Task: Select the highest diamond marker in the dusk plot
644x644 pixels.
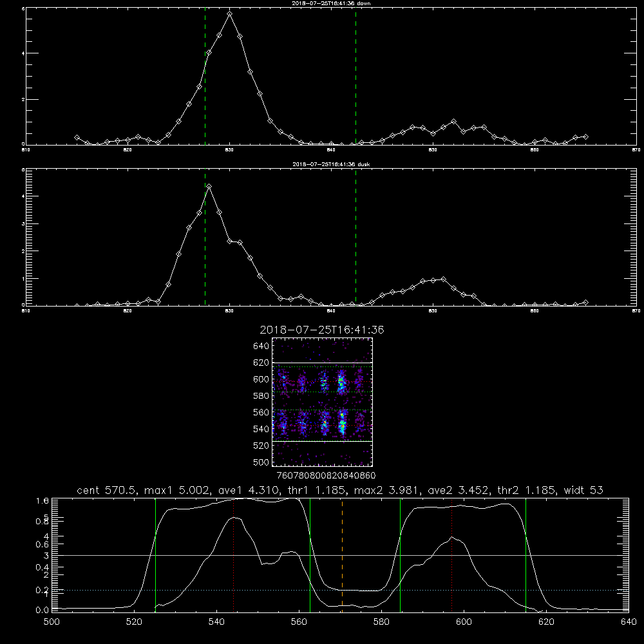Action: (209, 187)
